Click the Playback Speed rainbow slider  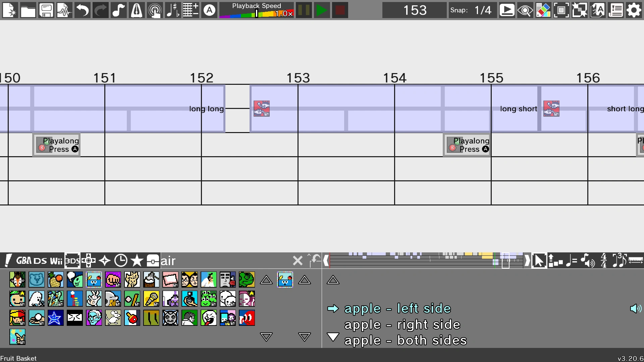click(x=257, y=14)
